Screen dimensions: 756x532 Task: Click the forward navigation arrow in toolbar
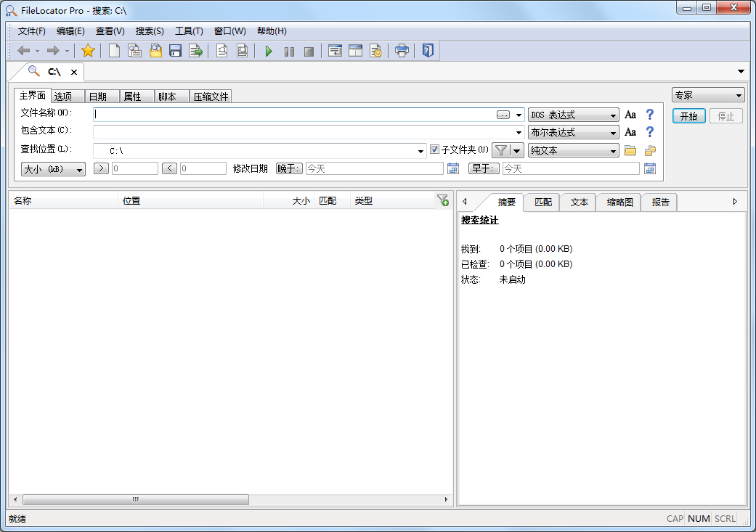tap(53, 51)
